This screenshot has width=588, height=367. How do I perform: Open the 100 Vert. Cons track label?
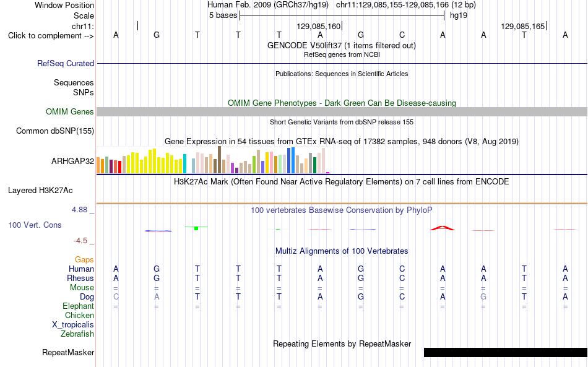[x=35, y=225]
